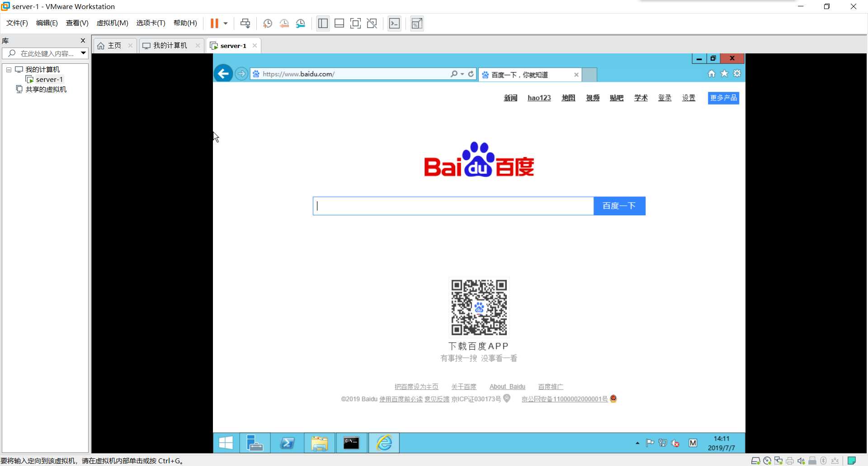Click the address bar search magnifier
The width and height of the screenshot is (868, 466).
(x=454, y=74)
